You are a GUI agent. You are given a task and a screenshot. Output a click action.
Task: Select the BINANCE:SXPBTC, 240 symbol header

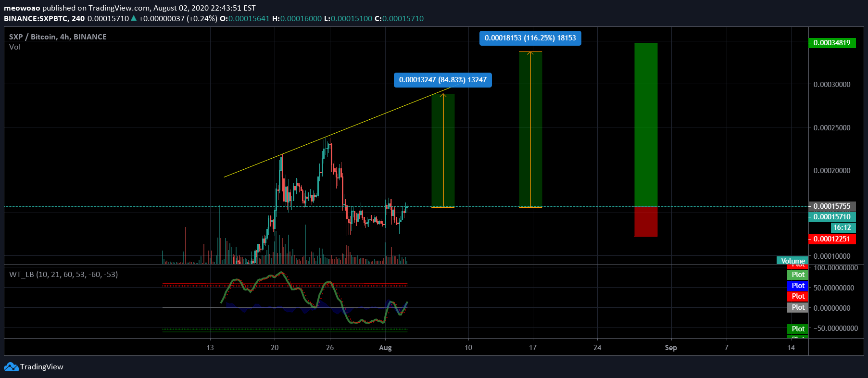tap(44, 18)
